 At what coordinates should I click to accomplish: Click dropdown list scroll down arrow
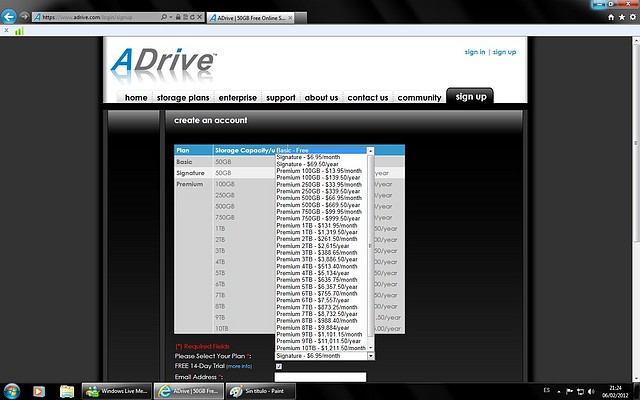click(x=371, y=347)
